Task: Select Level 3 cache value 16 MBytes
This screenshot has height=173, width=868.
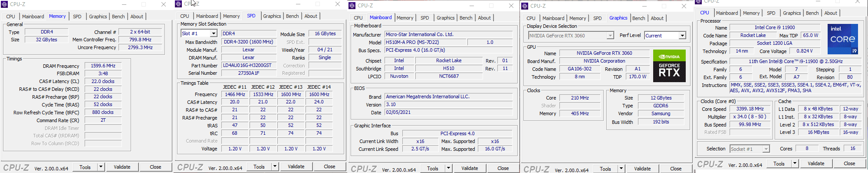Action: [x=818, y=132]
